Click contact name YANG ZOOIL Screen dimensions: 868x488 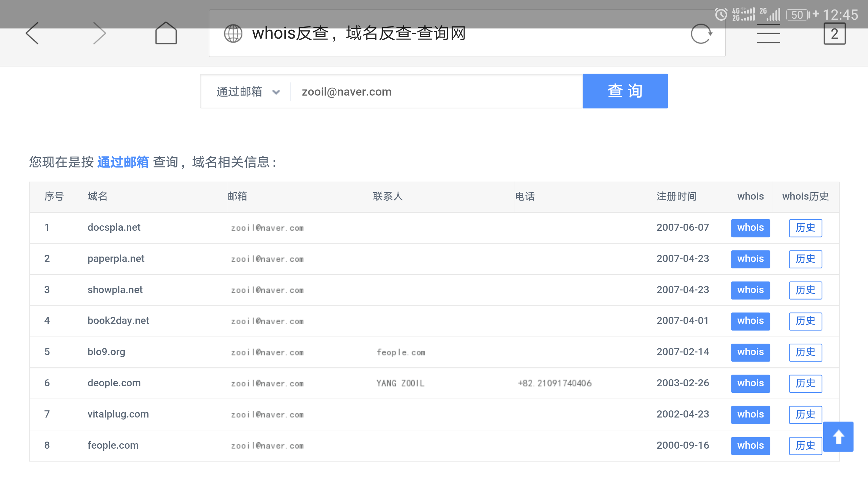coord(400,383)
